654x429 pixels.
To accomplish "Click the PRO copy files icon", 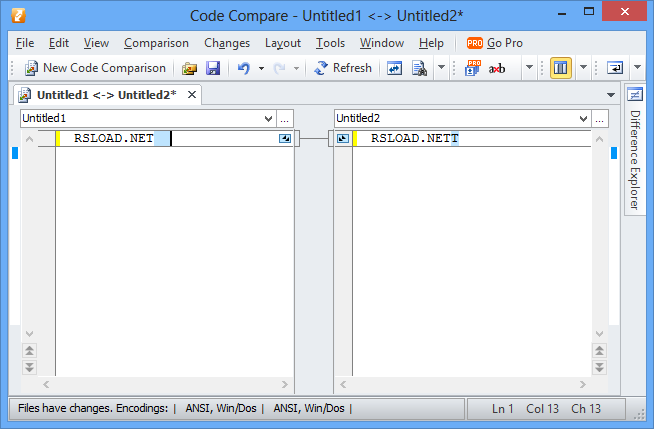I will click(473, 68).
